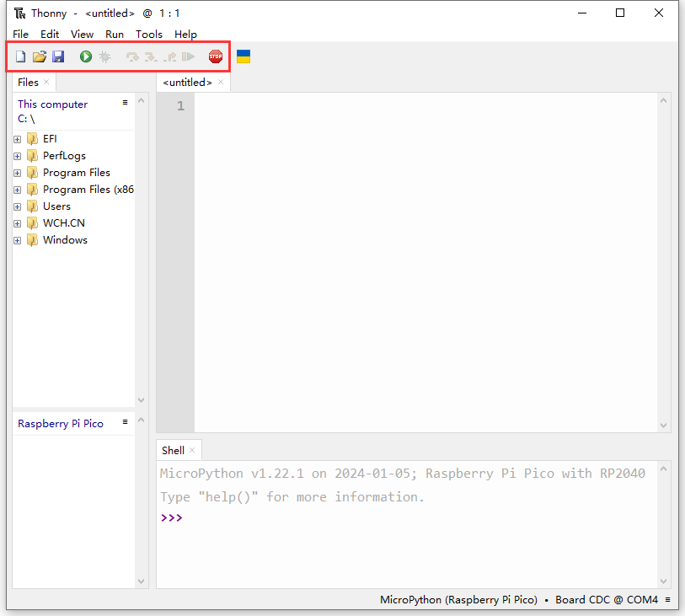Open the status bar interpreter menu icon
This screenshot has height=616, width=685.
[x=667, y=600]
